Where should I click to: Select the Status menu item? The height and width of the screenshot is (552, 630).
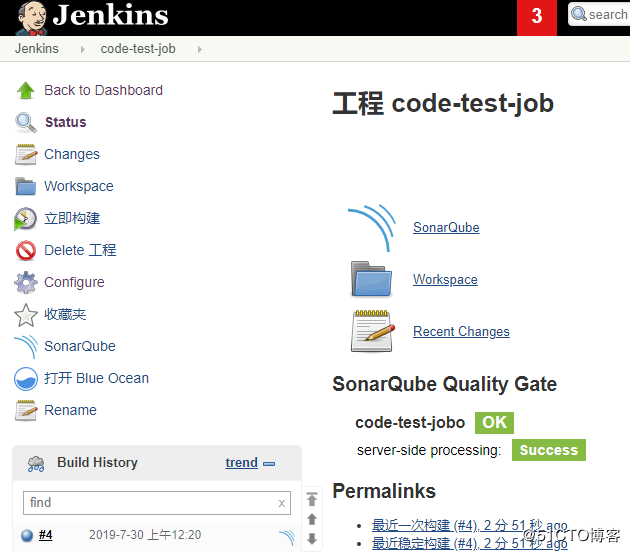65,122
